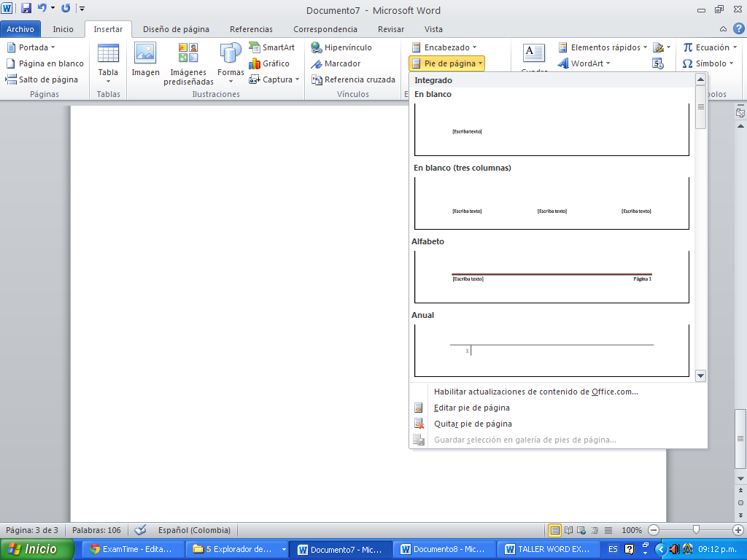This screenshot has width=747, height=560.
Task: Open the Ecuación equation tool
Action: point(706,47)
